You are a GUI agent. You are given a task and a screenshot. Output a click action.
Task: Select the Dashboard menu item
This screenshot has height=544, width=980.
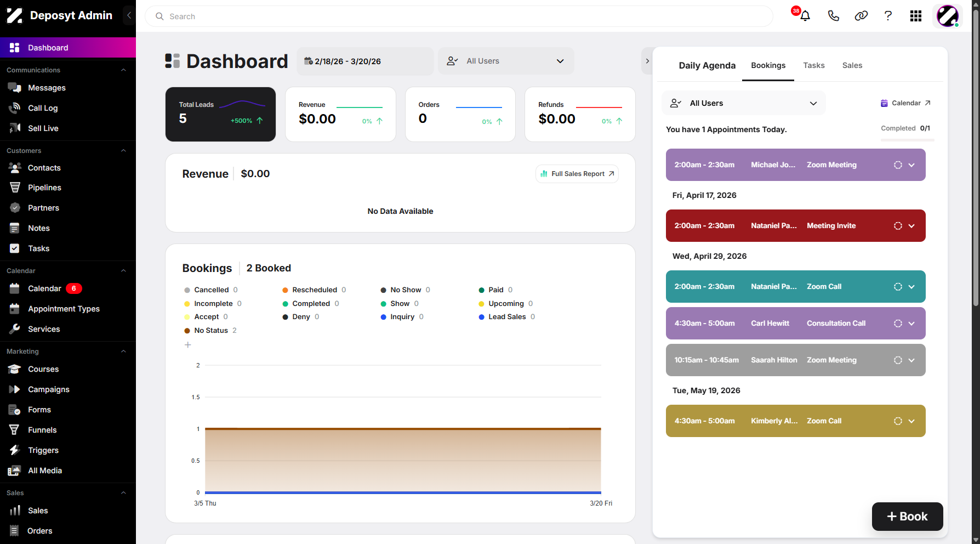coord(68,48)
